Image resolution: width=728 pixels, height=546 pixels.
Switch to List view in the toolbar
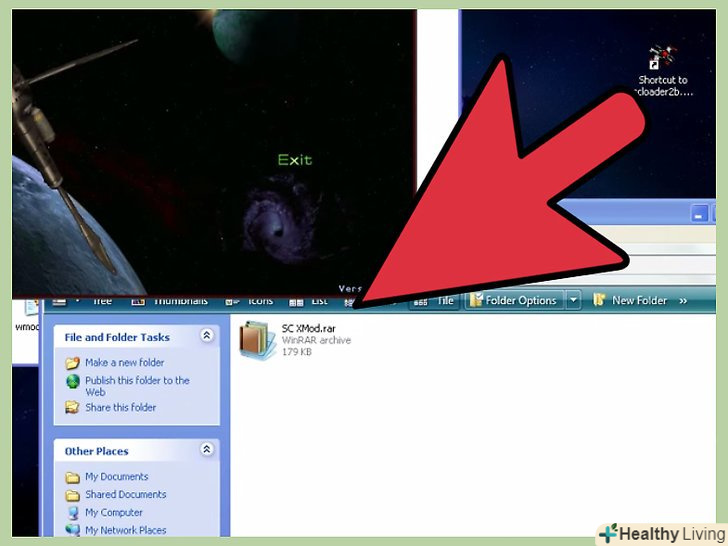(309, 301)
